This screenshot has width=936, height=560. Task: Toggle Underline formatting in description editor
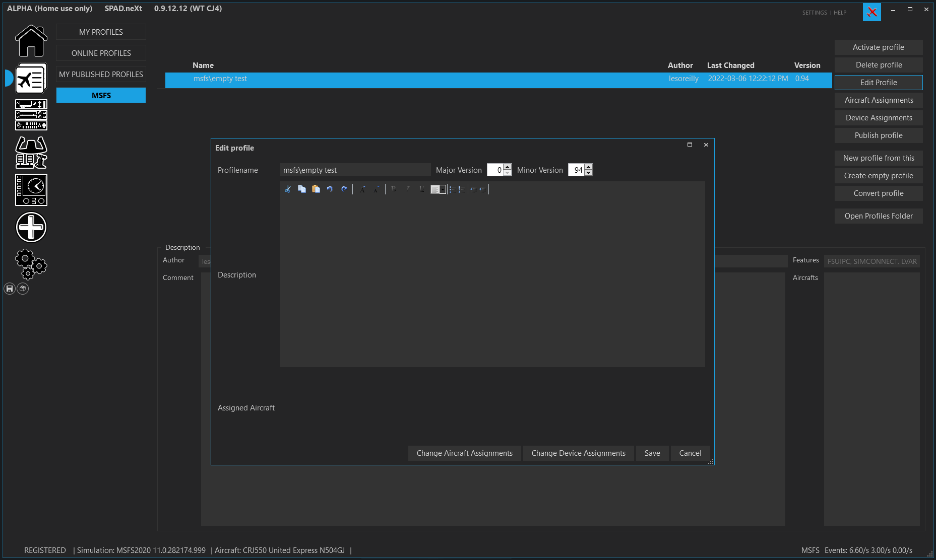(422, 189)
